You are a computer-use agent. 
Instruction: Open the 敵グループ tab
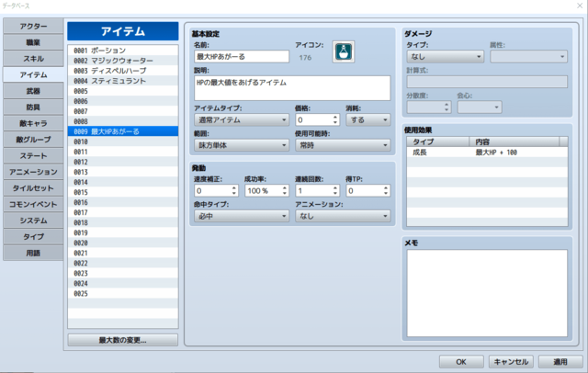tap(33, 140)
